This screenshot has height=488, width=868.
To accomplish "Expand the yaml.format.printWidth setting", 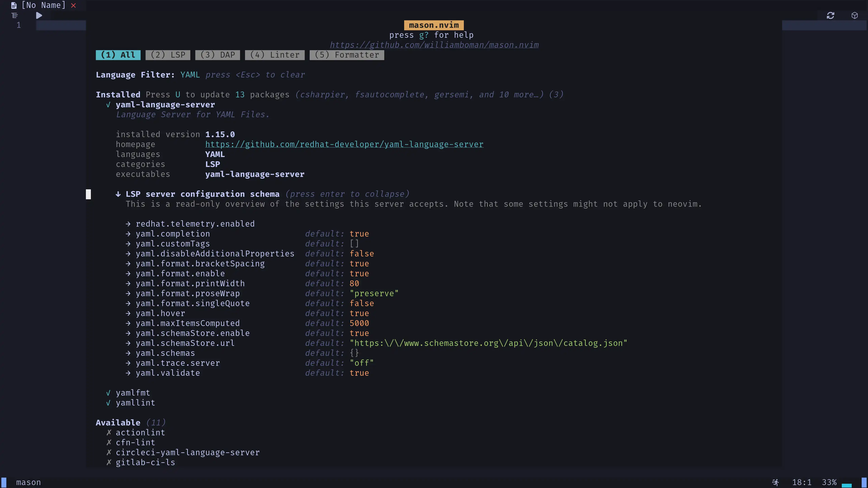I will click(x=190, y=283).
